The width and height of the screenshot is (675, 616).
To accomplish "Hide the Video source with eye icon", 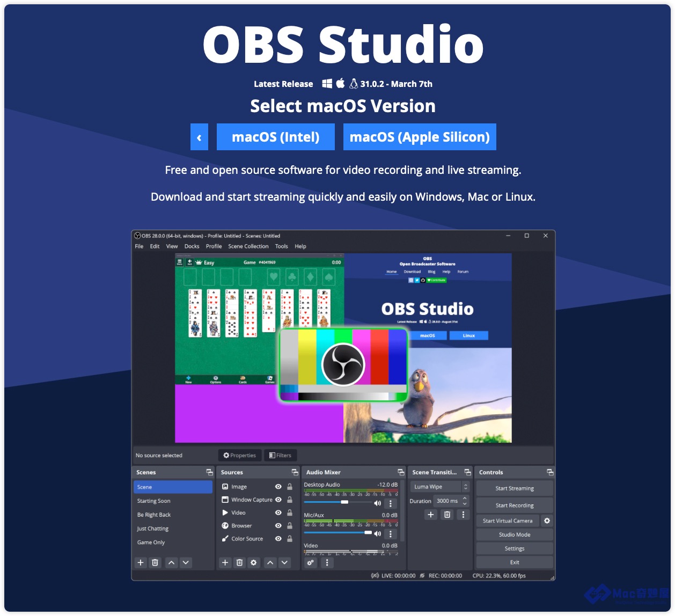I will point(278,513).
